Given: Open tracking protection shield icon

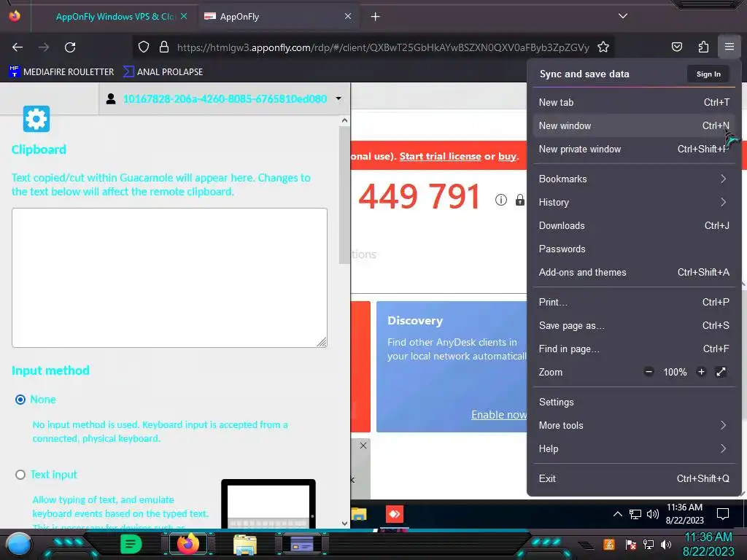Looking at the screenshot, I should point(144,47).
